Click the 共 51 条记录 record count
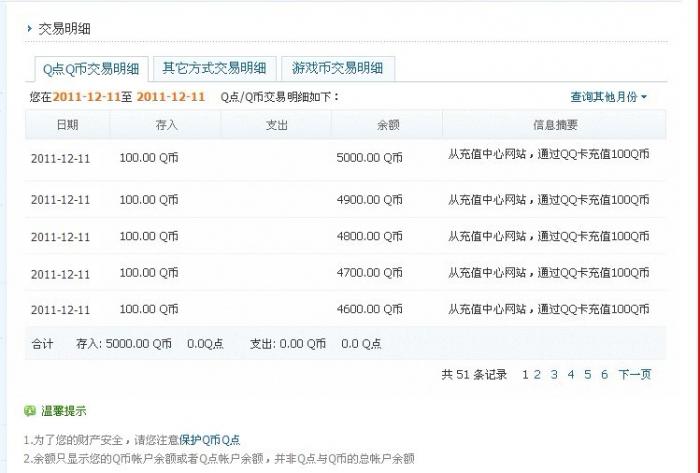This screenshot has height=473, width=700. coord(474,375)
